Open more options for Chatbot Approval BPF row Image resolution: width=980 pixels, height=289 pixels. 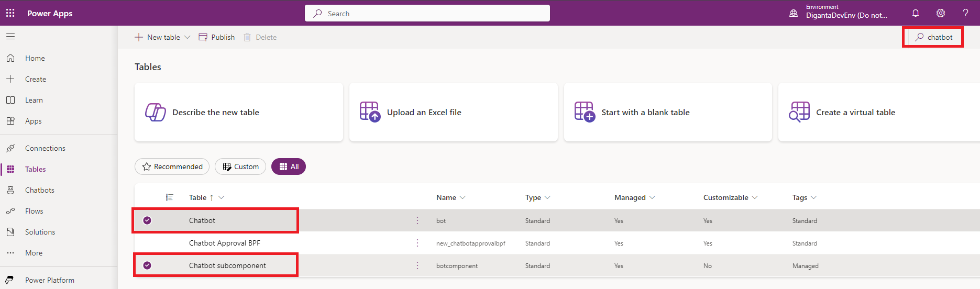point(417,243)
